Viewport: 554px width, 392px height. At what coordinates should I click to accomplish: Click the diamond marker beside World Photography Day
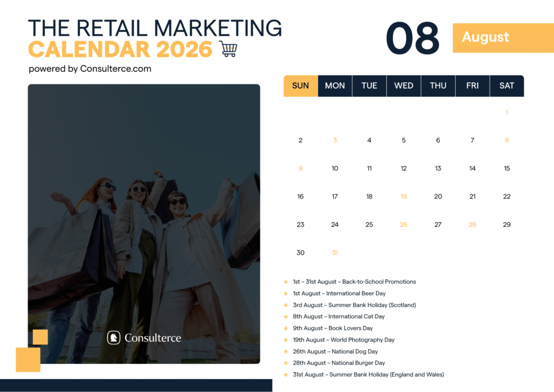pos(285,340)
